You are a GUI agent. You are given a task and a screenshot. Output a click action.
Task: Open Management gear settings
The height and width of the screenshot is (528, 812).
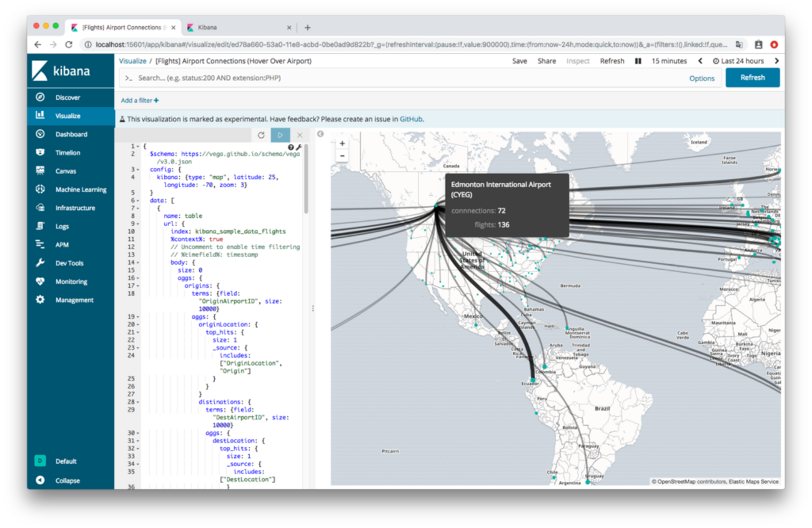point(40,300)
